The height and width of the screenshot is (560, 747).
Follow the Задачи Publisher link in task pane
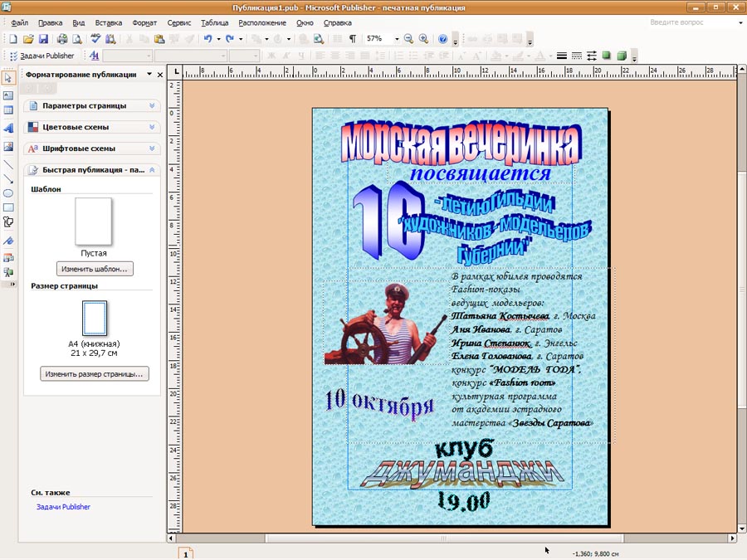pos(63,507)
